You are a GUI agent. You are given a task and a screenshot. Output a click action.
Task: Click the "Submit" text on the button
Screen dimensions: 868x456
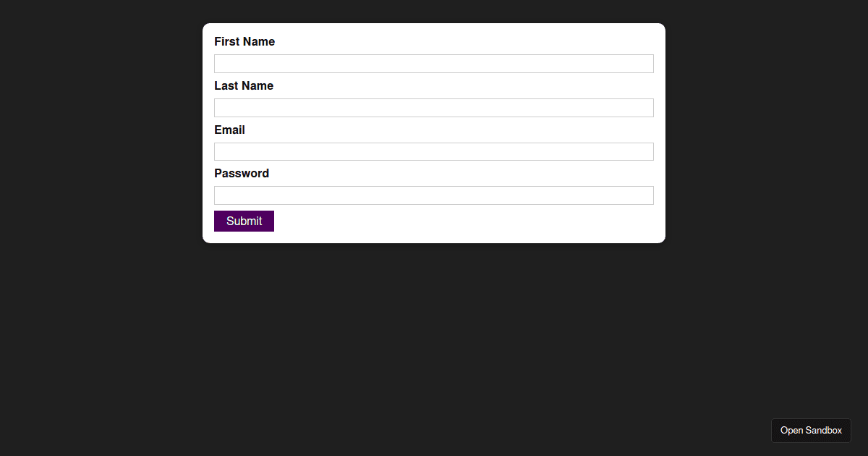(244, 221)
